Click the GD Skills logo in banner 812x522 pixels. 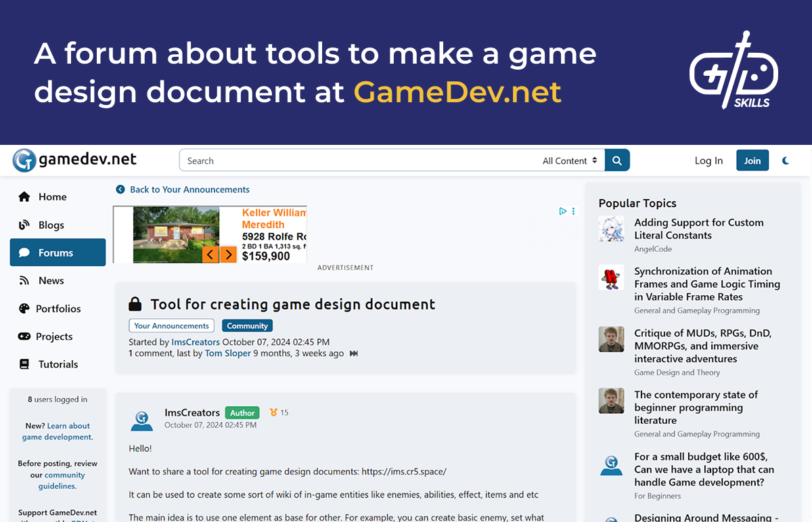pos(734,70)
